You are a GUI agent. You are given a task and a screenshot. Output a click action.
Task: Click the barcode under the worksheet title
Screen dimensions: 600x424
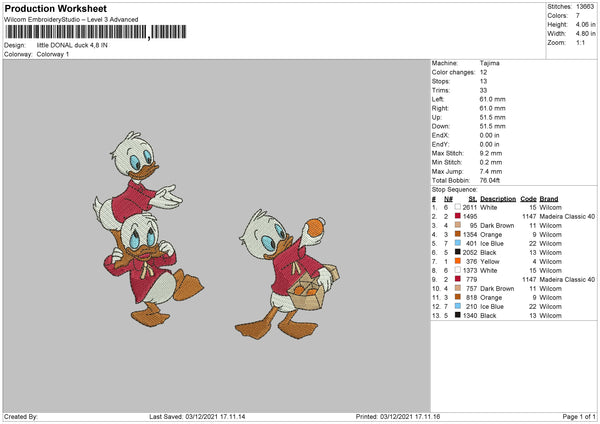96,32
